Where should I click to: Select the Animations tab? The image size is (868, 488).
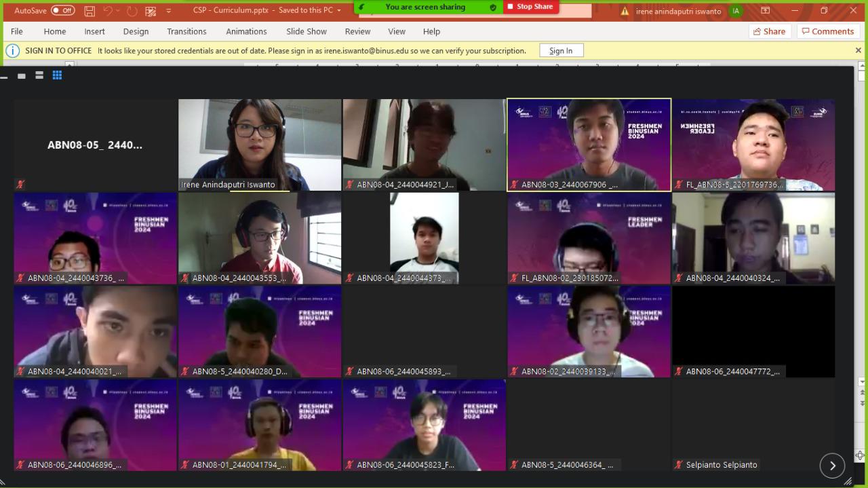point(246,31)
